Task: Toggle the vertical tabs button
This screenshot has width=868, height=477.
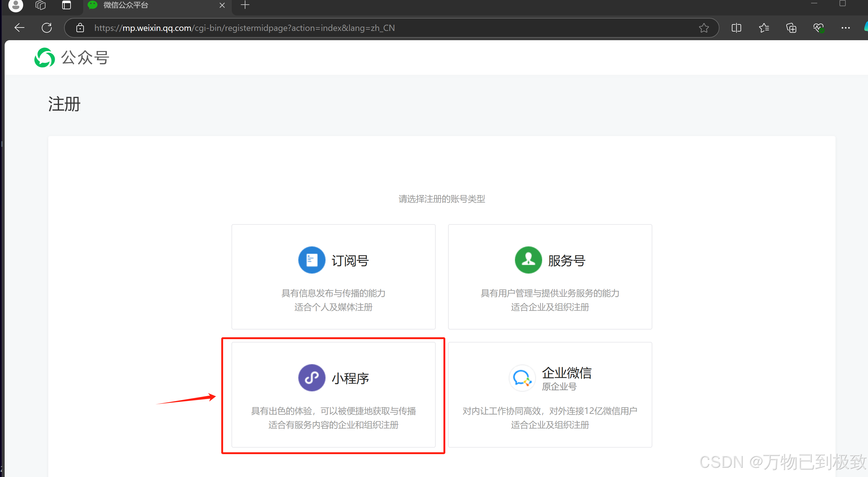Action: tap(67, 5)
